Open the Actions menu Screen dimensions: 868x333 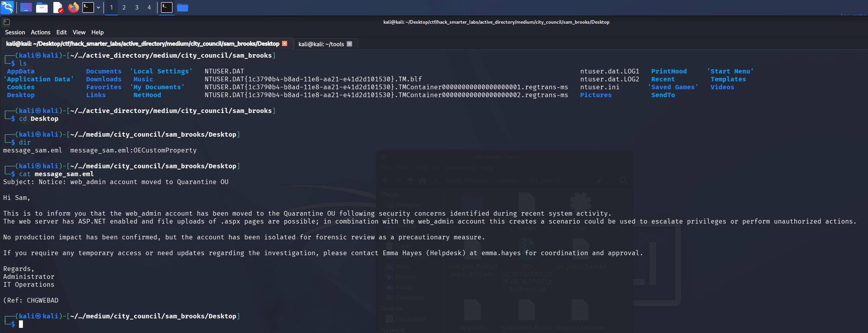point(41,32)
